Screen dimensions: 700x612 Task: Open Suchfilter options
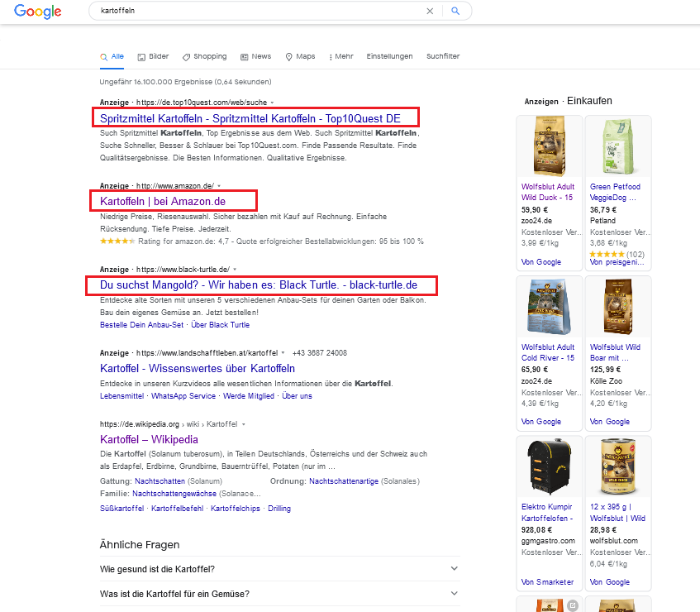[x=443, y=56]
